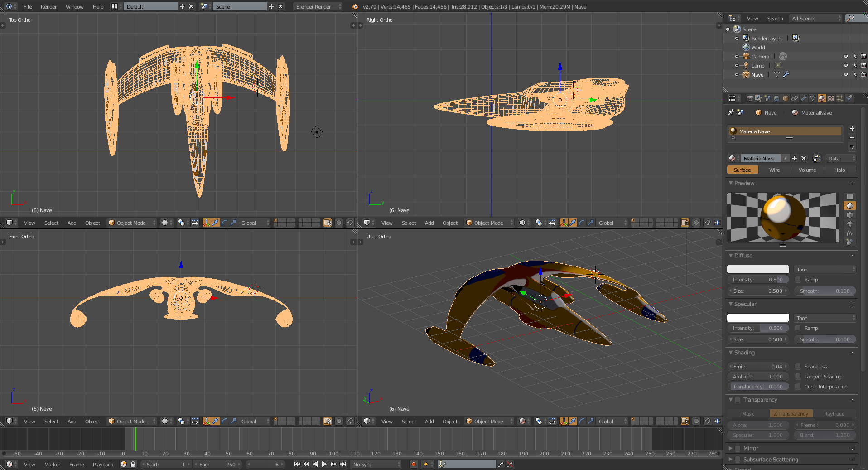Viewport: 868px width, 470px height.
Task: Open the Data link dropdown in the material panel
Action: 841,159
